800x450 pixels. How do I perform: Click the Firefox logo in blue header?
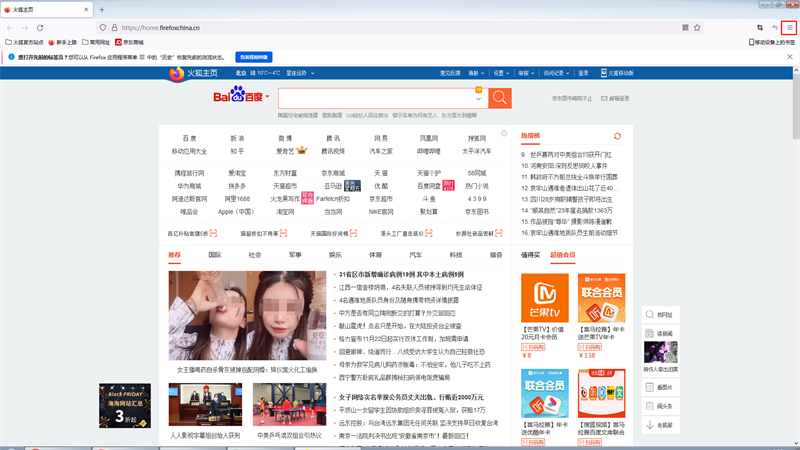[x=177, y=73]
